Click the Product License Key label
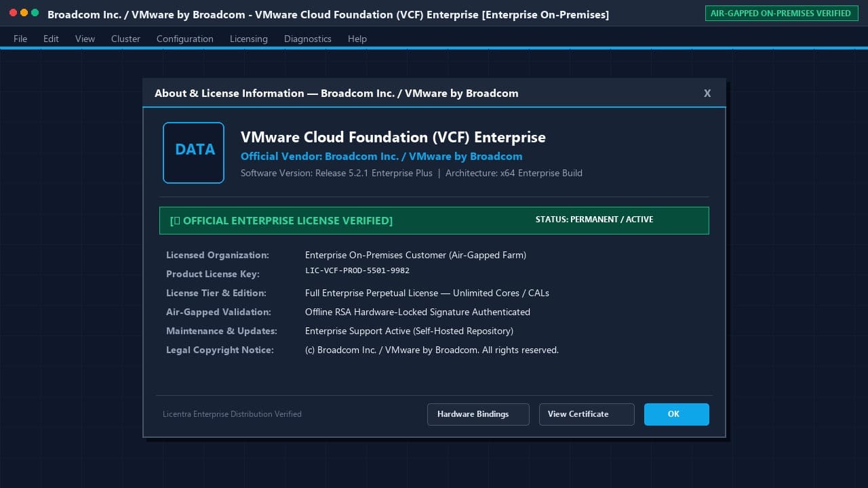The image size is (868, 488). pos(213,274)
